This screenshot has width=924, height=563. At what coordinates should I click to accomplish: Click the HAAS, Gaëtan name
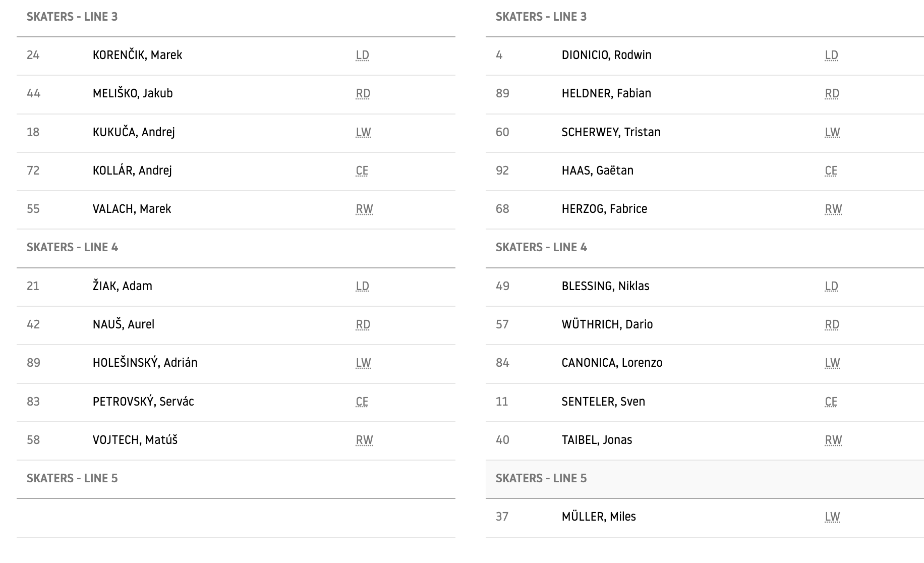point(598,171)
